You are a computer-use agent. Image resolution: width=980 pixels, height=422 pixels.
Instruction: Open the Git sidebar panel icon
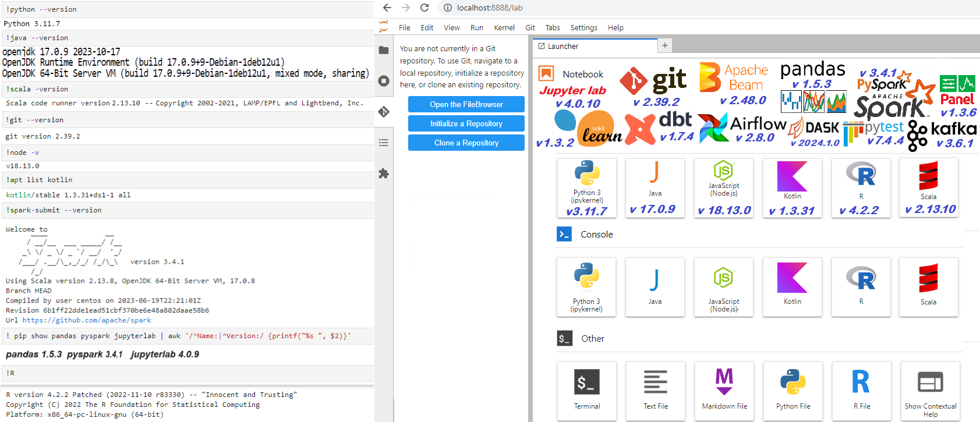[x=384, y=112]
